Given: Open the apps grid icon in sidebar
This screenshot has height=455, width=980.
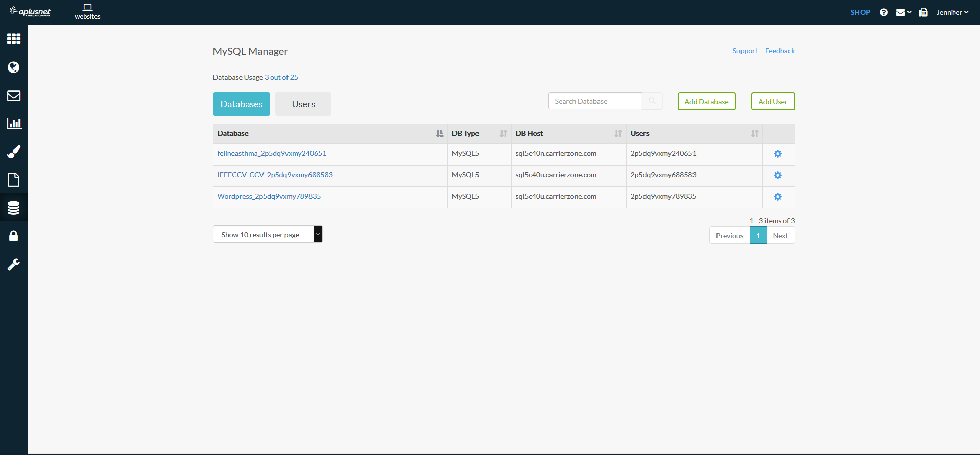Looking at the screenshot, I should pyautogui.click(x=14, y=39).
